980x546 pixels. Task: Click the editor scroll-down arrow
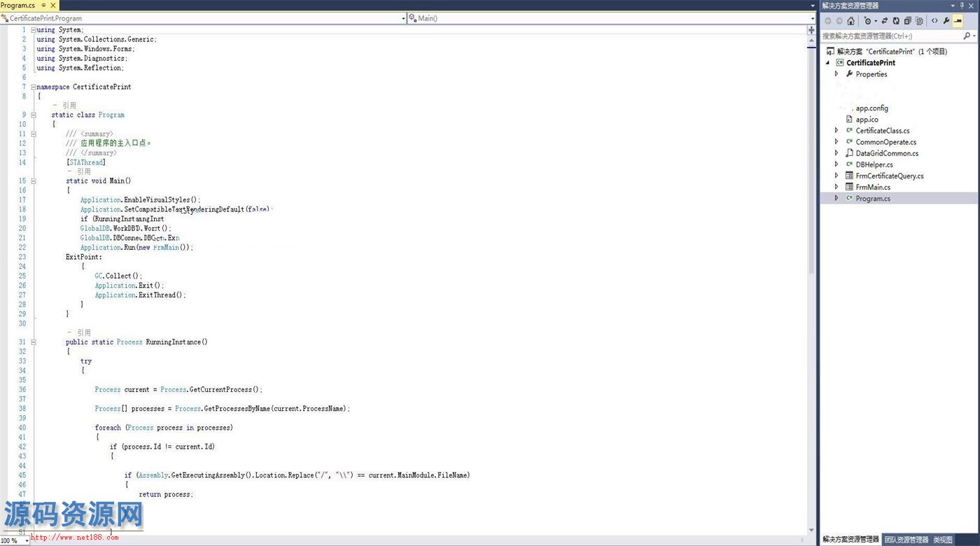point(812,530)
